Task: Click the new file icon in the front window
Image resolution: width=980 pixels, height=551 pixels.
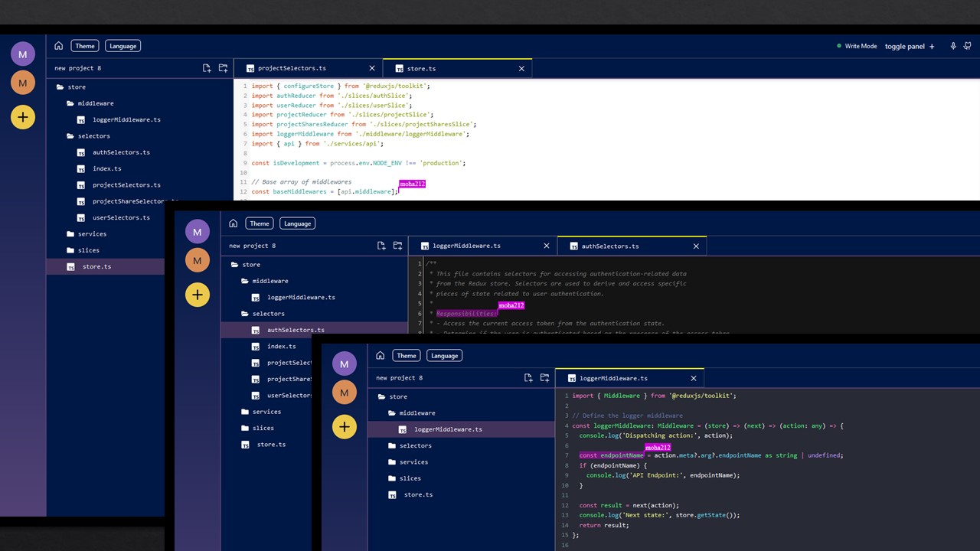Action: tap(528, 377)
